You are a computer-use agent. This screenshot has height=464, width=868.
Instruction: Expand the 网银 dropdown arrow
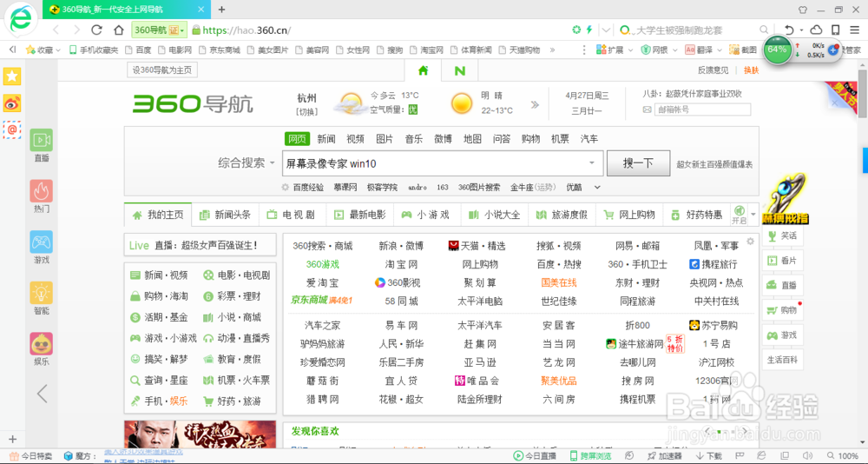[674, 50]
